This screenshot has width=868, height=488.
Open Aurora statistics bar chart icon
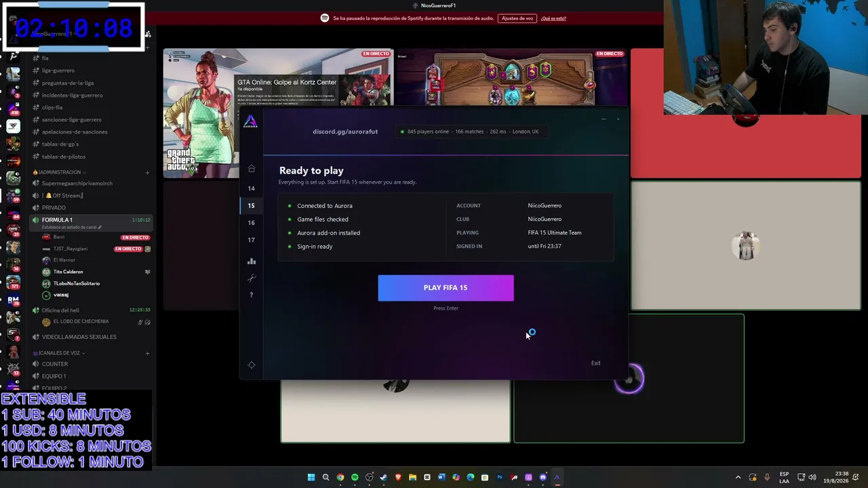(252, 261)
